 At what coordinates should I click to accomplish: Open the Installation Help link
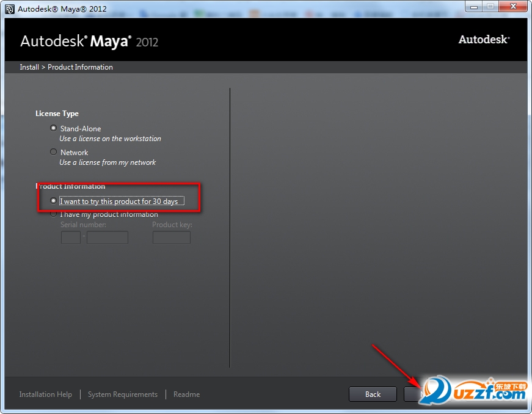point(45,394)
